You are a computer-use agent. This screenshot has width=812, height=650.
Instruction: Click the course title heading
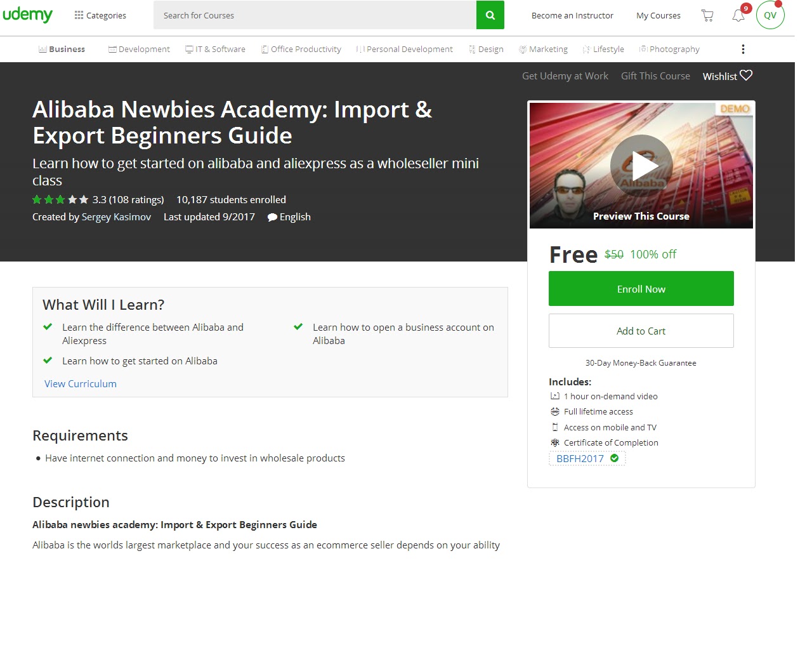(232, 123)
